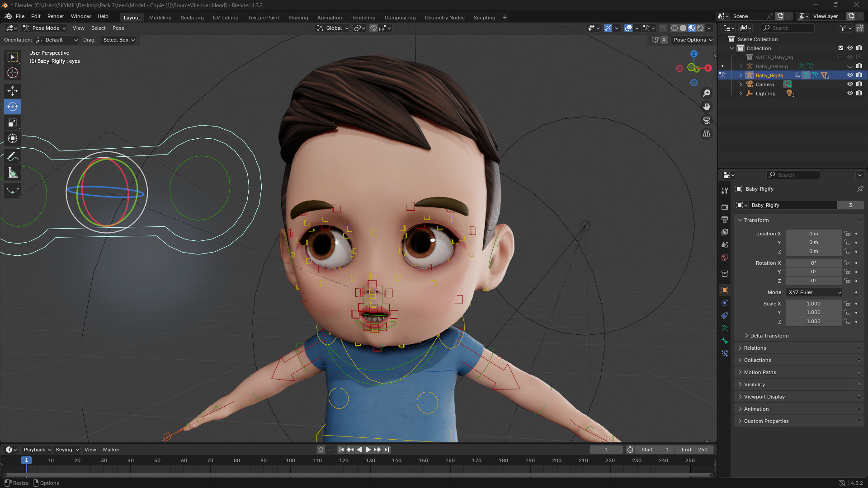Open the Breakdowner pose tool

[13, 191]
